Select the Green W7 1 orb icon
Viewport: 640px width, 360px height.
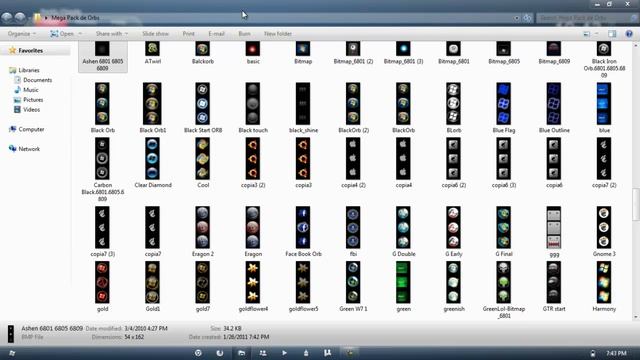point(353,282)
